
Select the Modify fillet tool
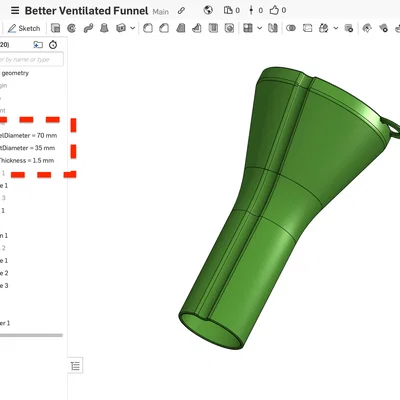367,28
